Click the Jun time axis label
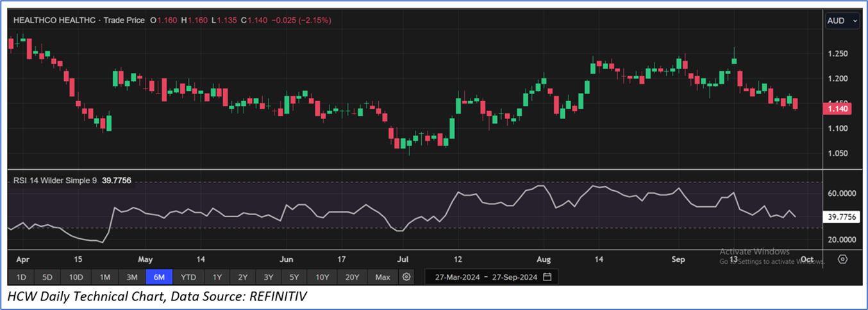The width and height of the screenshot is (868, 310). coord(287,259)
